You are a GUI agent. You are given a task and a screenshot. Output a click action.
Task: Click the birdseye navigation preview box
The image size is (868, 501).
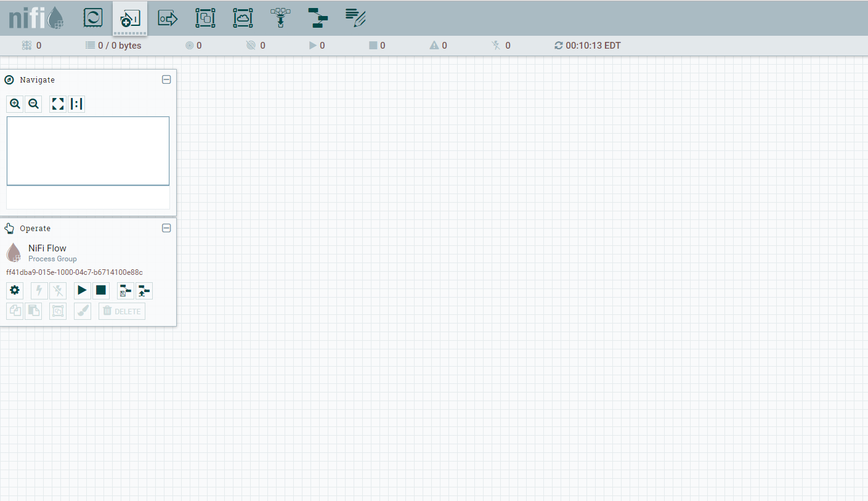click(x=88, y=151)
